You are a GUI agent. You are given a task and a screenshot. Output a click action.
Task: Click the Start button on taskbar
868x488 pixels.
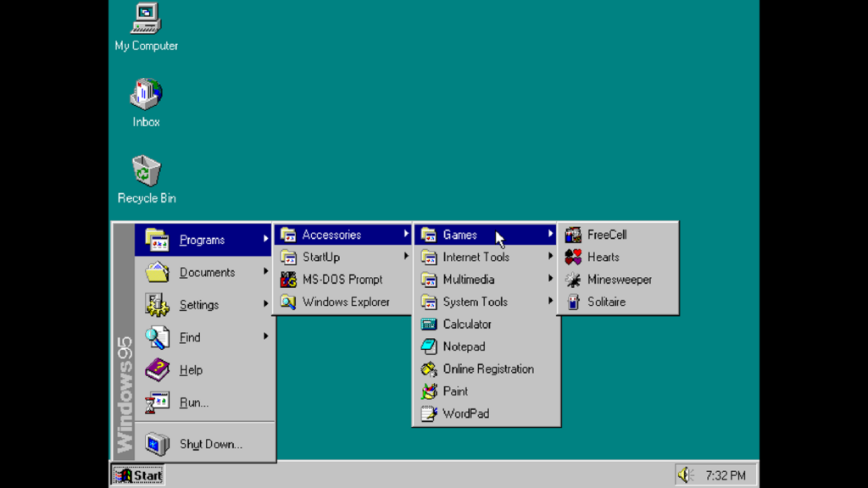(x=138, y=474)
